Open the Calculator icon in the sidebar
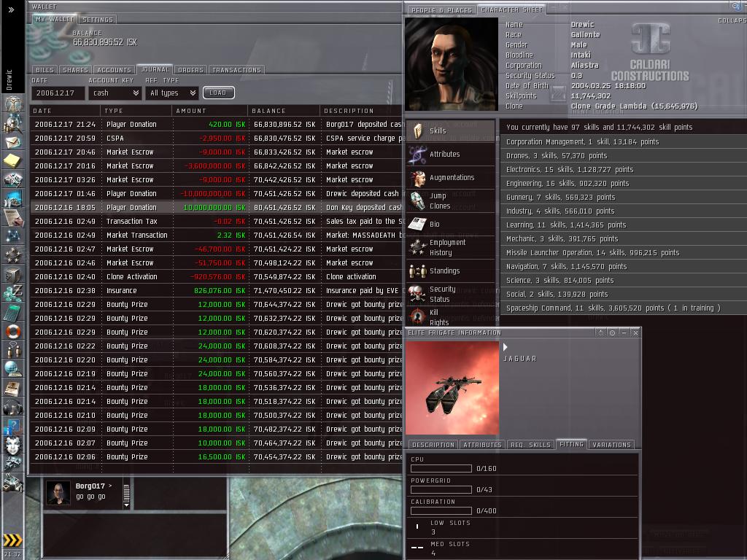The image size is (747, 560). 13,312
